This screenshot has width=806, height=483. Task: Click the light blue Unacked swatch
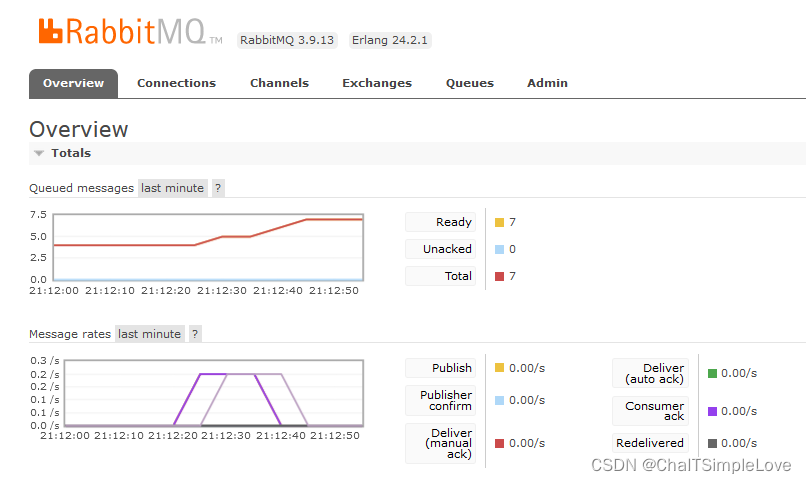pyautogui.click(x=499, y=249)
